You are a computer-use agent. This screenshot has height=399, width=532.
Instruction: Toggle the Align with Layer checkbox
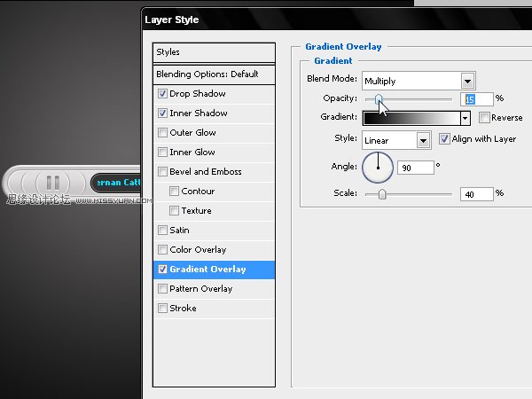(x=444, y=139)
